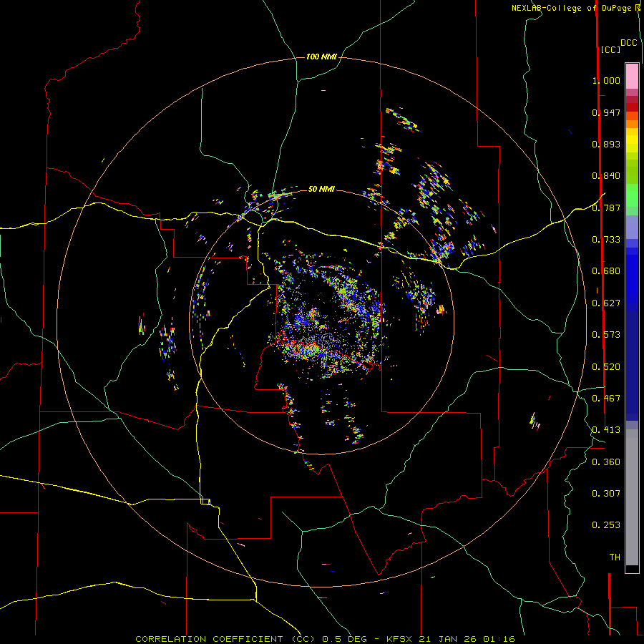Click the 0.840 legend value
Viewport: 644px width, 644px height.
606,176
